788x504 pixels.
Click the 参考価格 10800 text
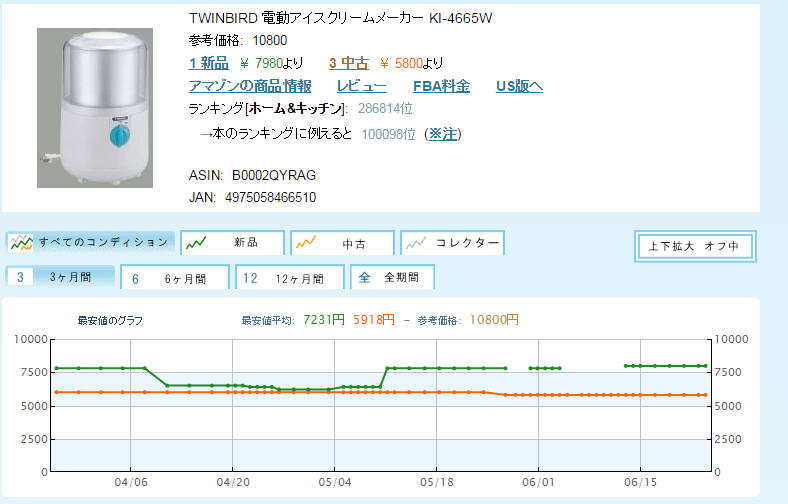(x=238, y=40)
